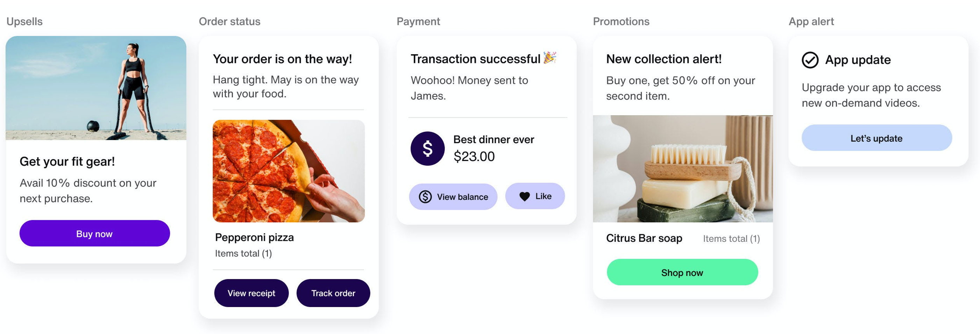
Task: Click the fitness woman banner image
Action: point(96,88)
